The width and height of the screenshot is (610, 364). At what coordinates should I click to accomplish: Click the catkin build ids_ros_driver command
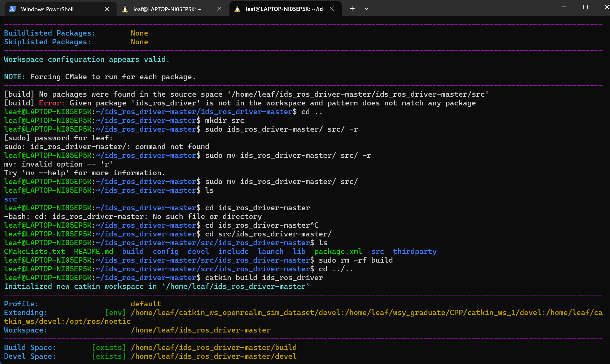[x=264, y=278]
